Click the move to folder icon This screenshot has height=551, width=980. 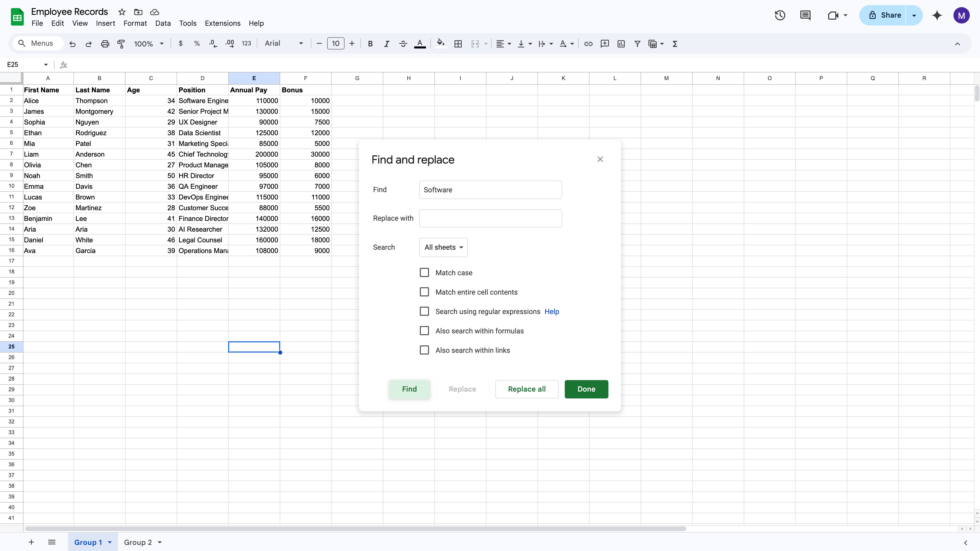coord(138,12)
